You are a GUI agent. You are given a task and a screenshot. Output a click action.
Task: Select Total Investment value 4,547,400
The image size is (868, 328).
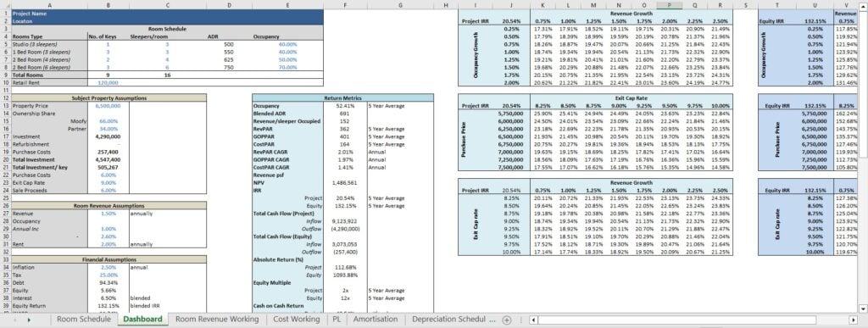pos(108,159)
